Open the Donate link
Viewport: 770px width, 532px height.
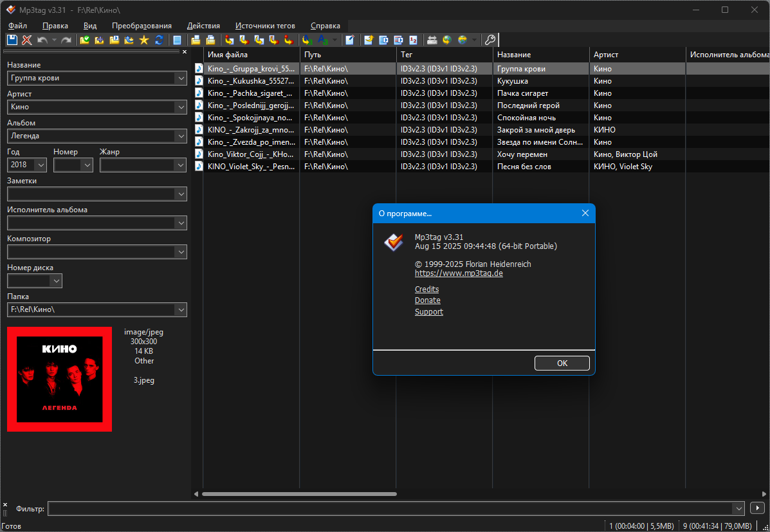(x=428, y=300)
